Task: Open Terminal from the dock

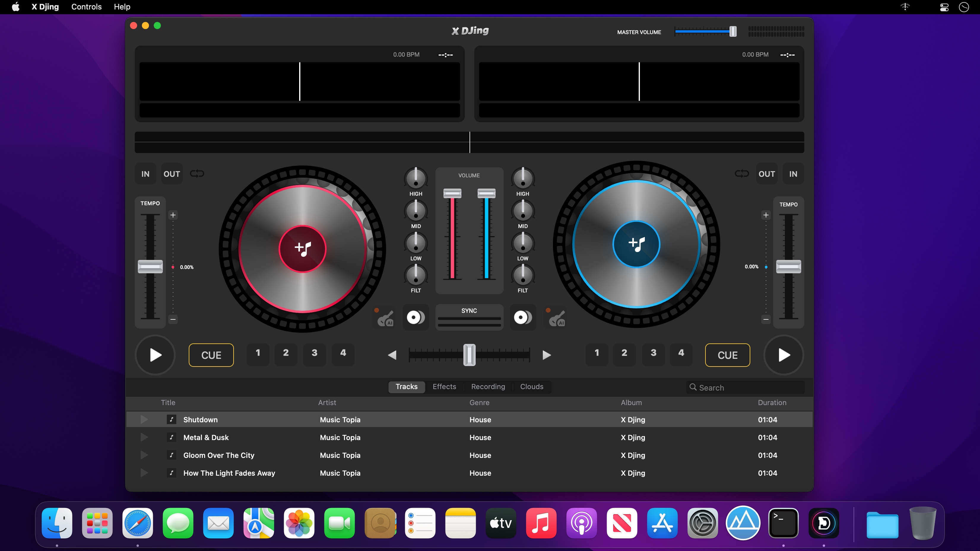Action: click(x=783, y=523)
